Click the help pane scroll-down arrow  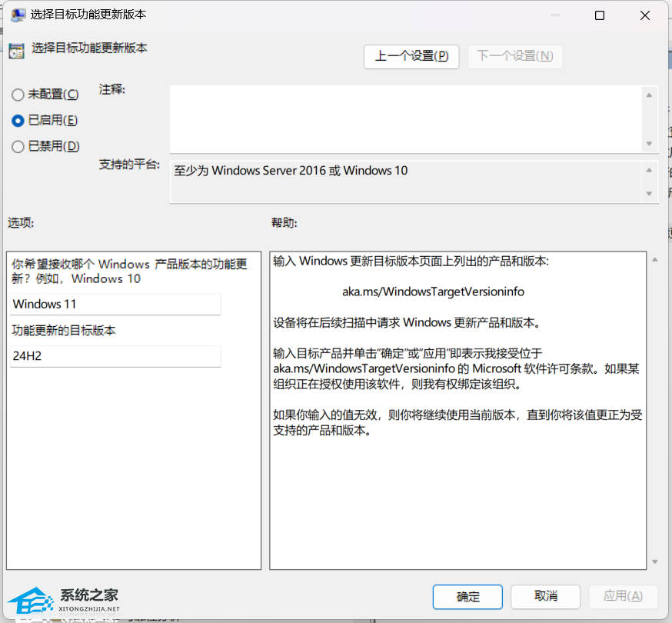pos(655,561)
